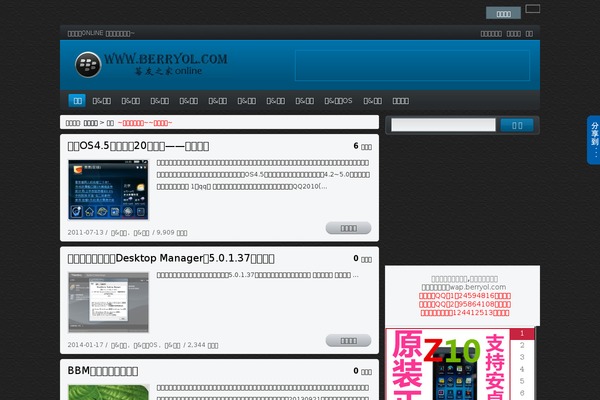Open the OS category link under the Desktop Manager article
Viewport: 600px width, 400px height.
146,345
